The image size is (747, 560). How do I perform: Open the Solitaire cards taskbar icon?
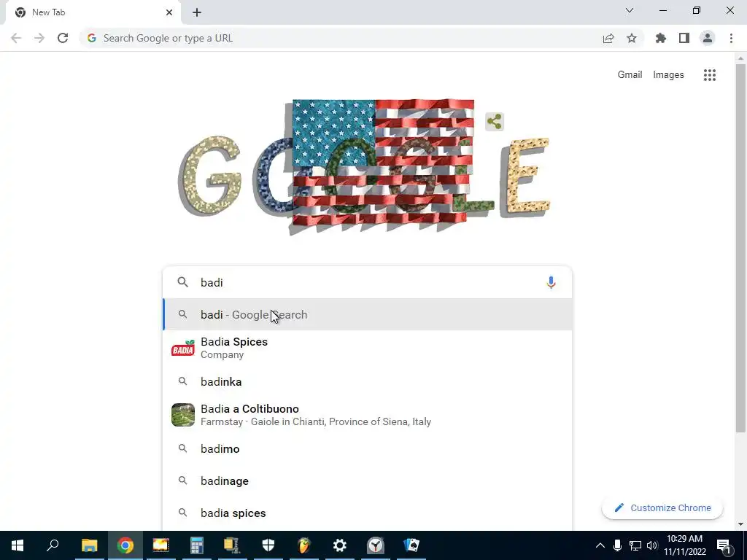[411, 545]
